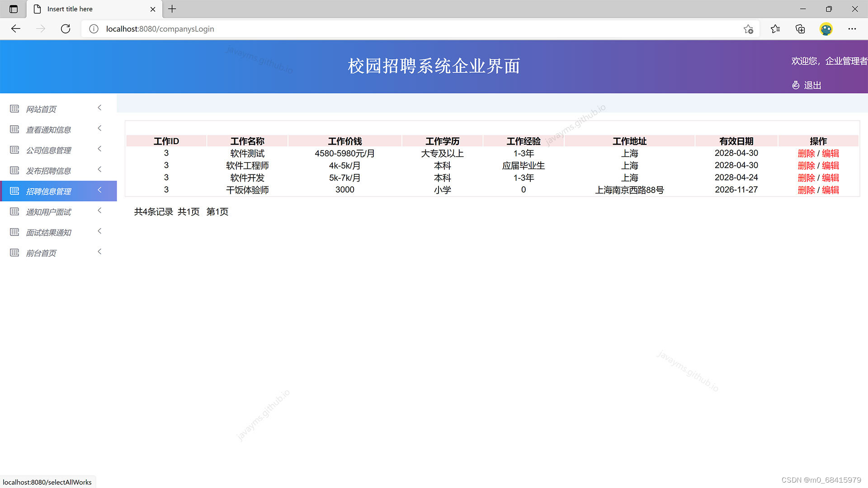The height and width of the screenshot is (488, 868).
Task: Click the grid icon beside 公司信息管理
Action: pos(14,150)
